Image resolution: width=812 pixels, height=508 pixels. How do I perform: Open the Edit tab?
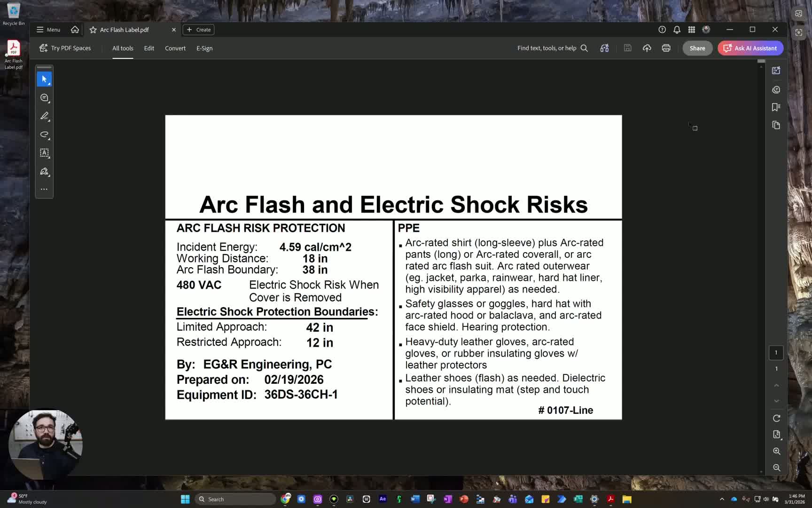(x=149, y=48)
